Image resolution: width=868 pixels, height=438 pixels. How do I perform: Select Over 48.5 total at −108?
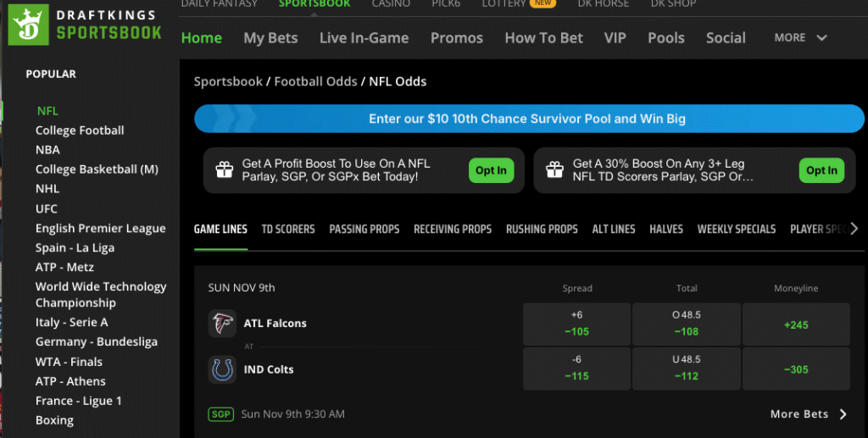(x=687, y=323)
